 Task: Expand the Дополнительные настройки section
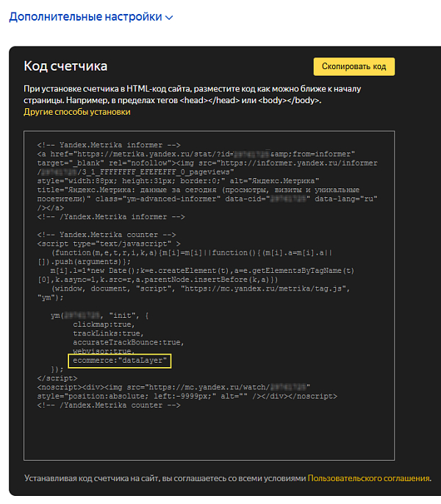(x=91, y=17)
